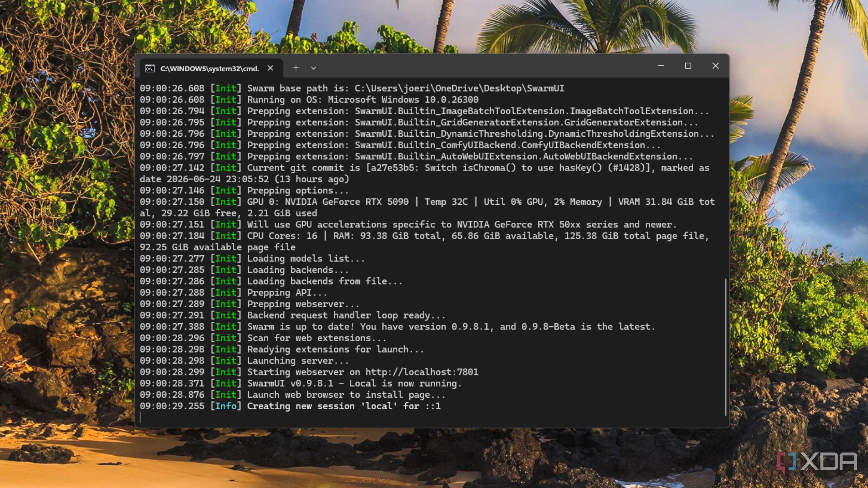
Task: Click the git commit a27e53b5 text
Action: click(x=392, y=168)
